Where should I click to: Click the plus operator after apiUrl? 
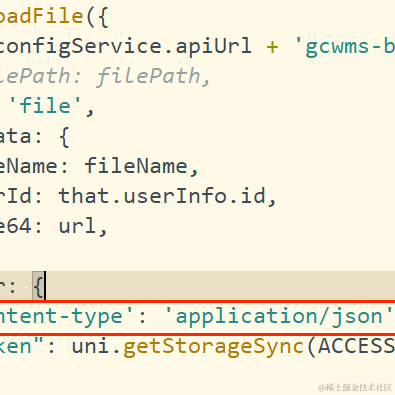(272, 47)
